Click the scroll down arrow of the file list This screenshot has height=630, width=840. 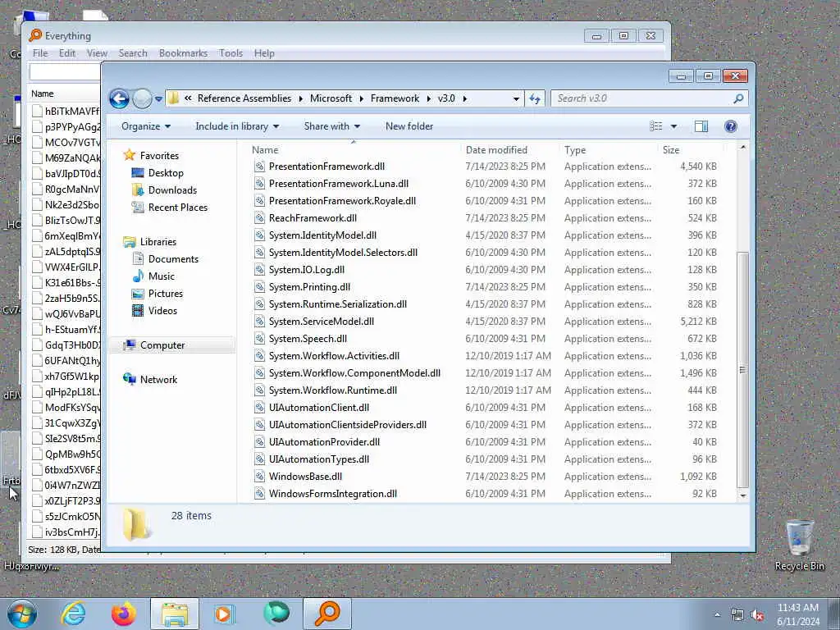742,495
